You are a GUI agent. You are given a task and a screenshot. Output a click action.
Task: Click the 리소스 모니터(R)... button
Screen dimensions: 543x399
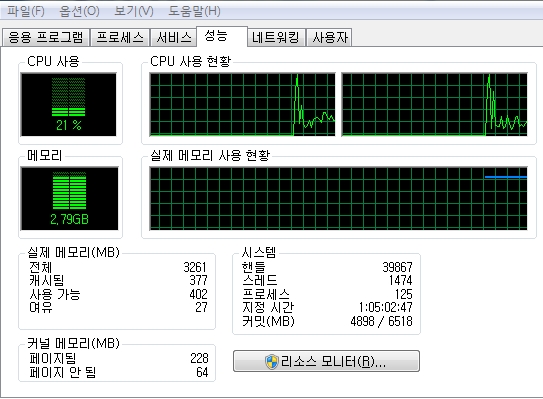326,361
